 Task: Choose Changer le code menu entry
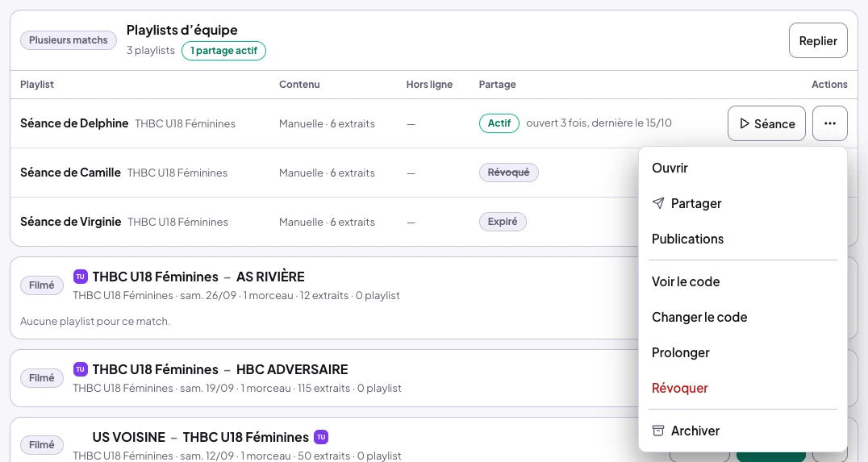(x=742, y=317)
